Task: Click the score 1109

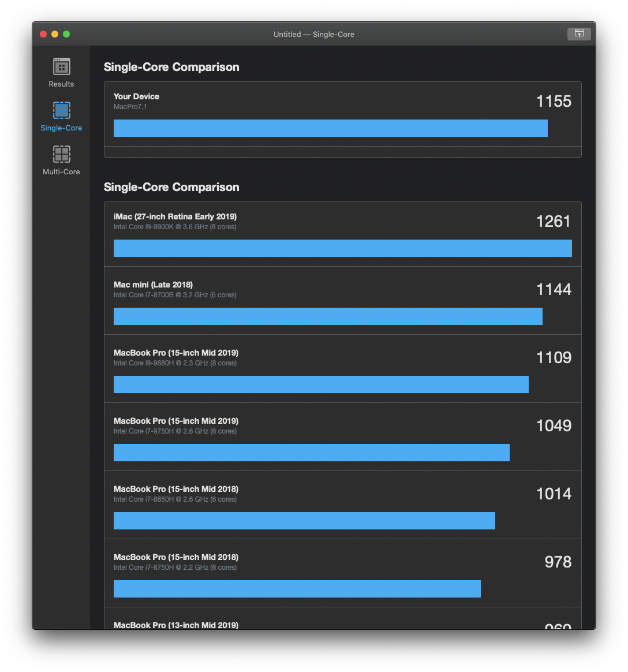Action: click(554, 358)
